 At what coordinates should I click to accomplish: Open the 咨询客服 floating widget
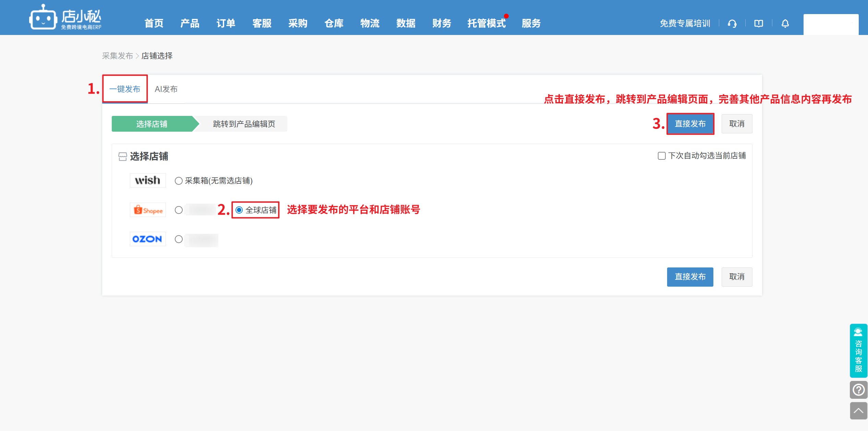click(858, 350)
